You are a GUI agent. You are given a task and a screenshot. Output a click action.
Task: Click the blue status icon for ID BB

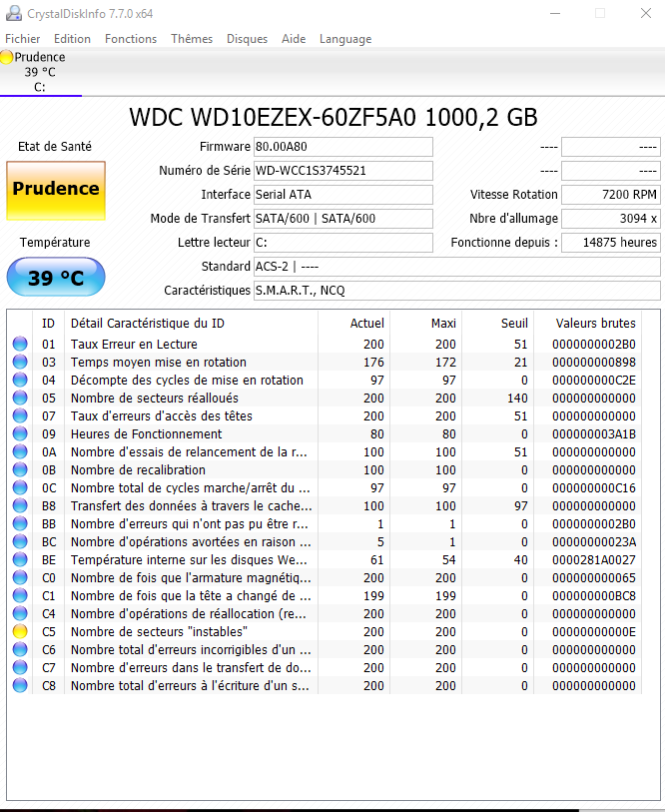(20, 523)
